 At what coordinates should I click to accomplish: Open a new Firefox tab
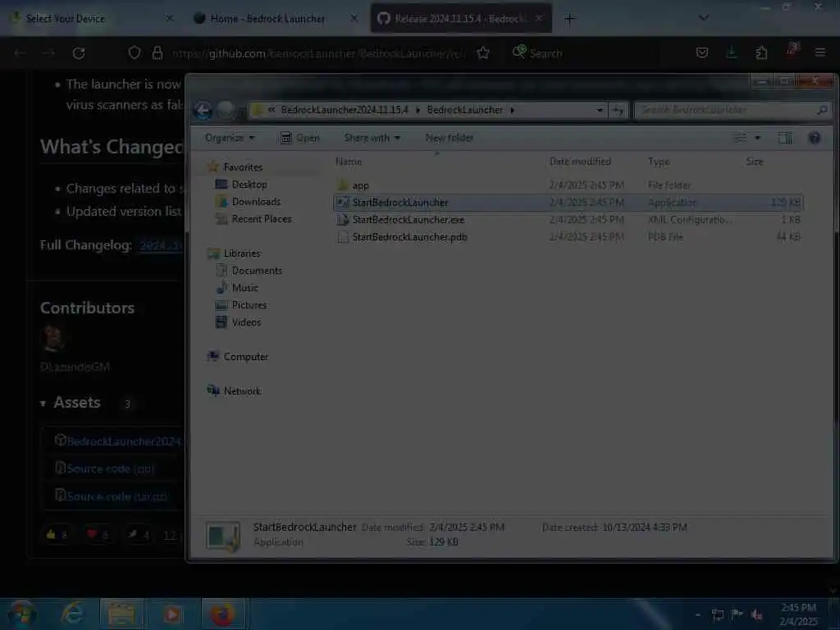(x=569, y=19)
